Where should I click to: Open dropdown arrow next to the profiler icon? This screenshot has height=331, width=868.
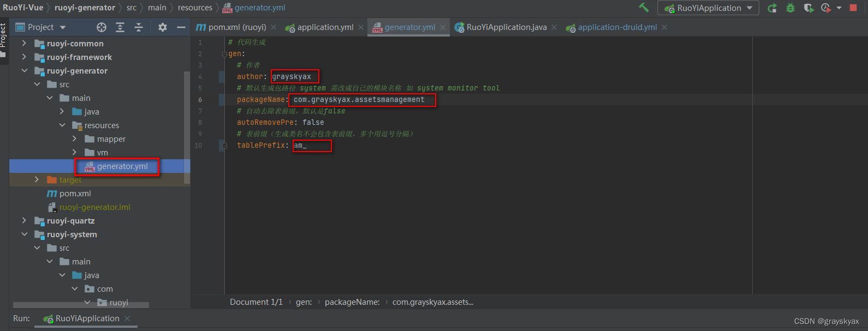(x=839, y=8)
